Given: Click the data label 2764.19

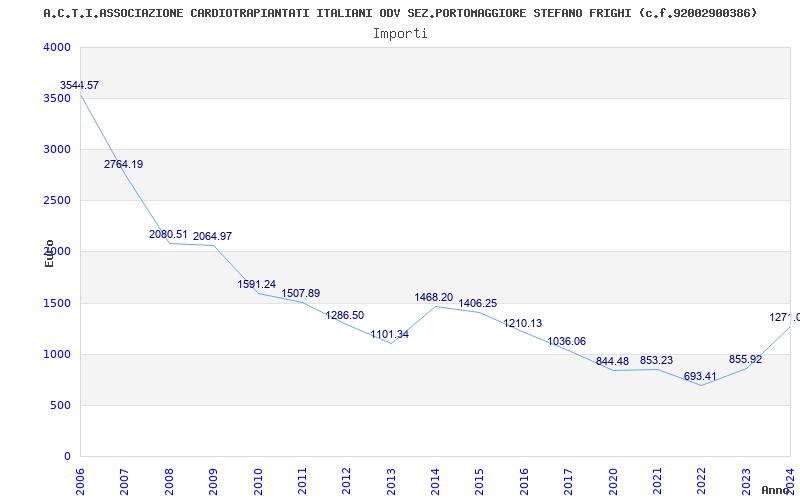Looking at the screenshot, I should (x=123, y=164).
